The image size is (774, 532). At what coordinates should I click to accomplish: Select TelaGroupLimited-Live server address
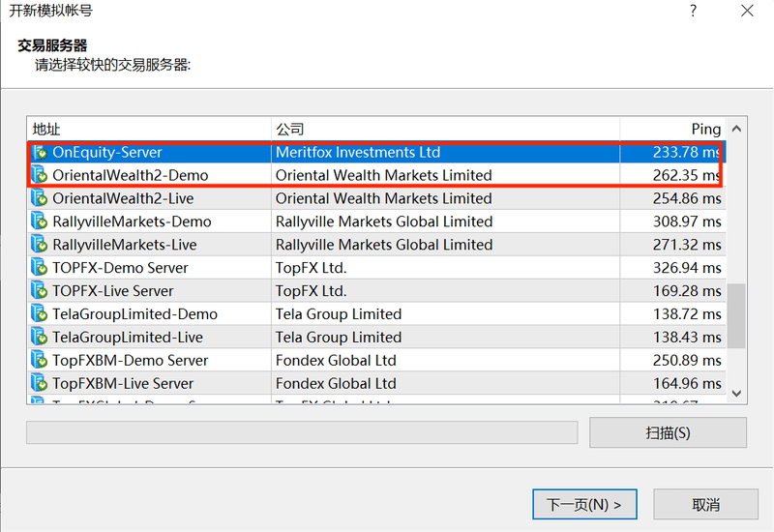click(x=128, y=337)
